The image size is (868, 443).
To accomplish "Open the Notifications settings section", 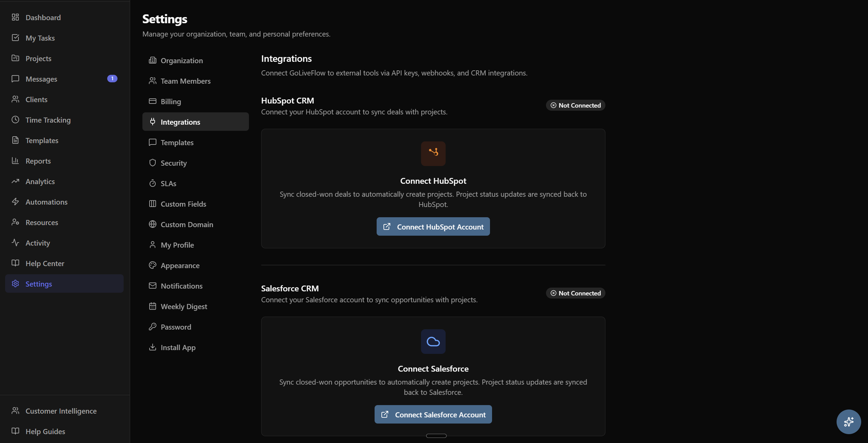I will tap(181, 286).
